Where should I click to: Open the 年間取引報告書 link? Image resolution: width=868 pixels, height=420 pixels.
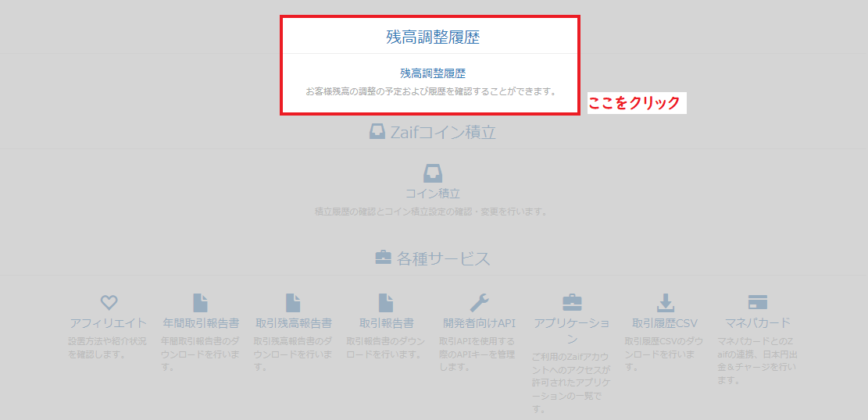click(x=201, y=322)
